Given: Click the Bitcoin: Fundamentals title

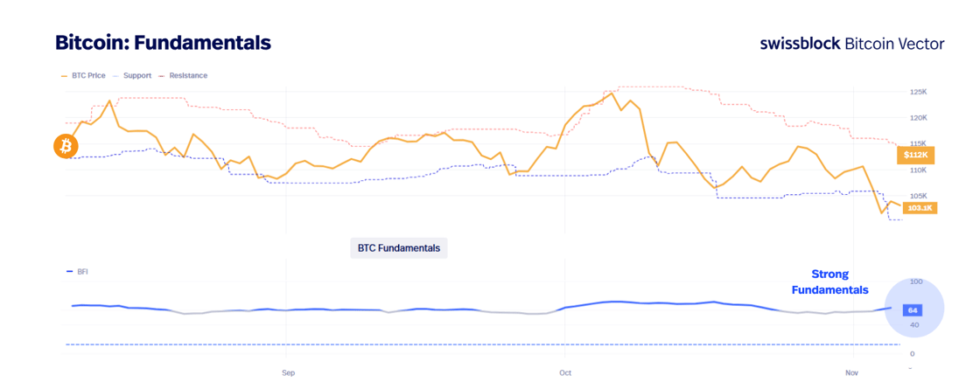Looking at the screenshot, I should (x=163, y=42).
